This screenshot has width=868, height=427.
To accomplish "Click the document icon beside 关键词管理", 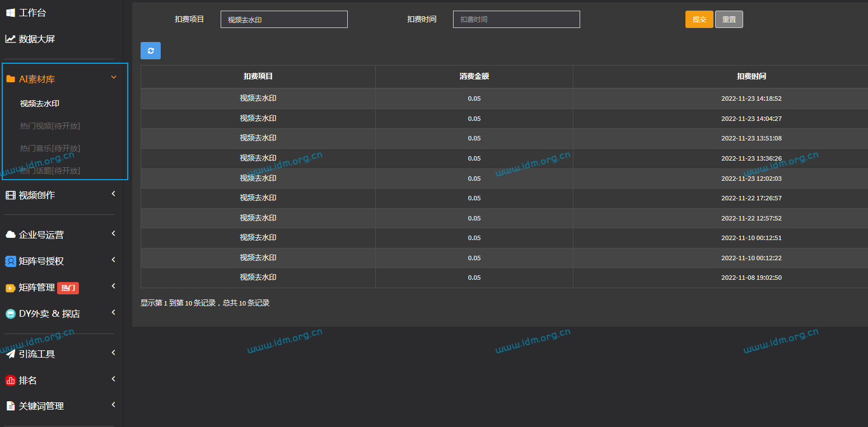I will [x=11, y=406].
